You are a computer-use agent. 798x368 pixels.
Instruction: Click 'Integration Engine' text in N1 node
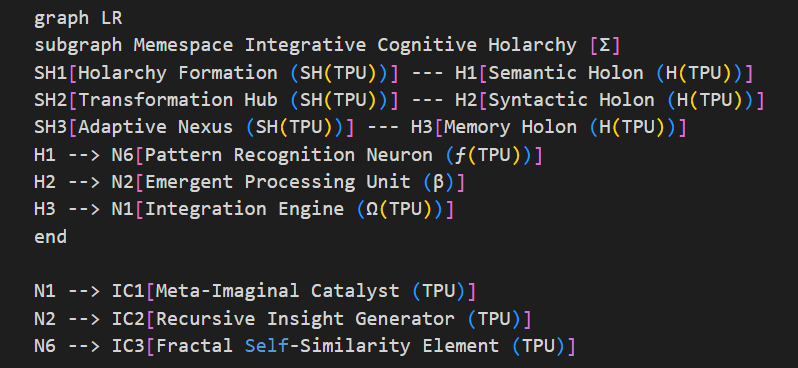pos(244,209)
